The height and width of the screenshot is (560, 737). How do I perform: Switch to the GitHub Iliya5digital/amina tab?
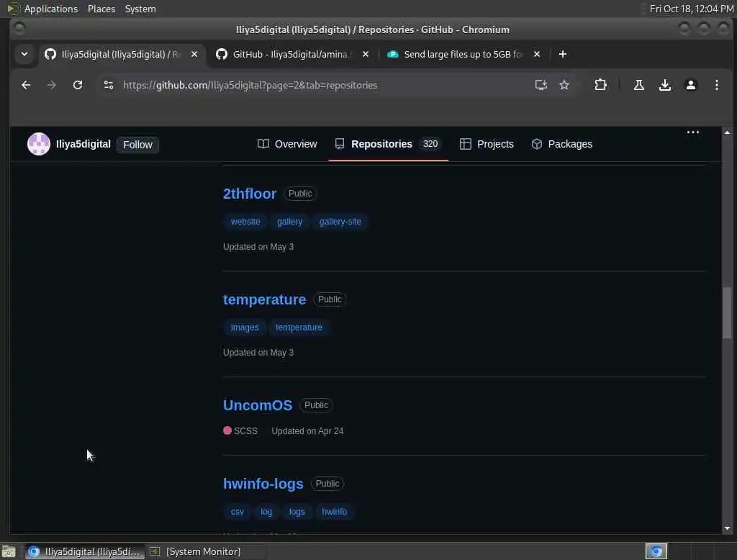[292, 54]
